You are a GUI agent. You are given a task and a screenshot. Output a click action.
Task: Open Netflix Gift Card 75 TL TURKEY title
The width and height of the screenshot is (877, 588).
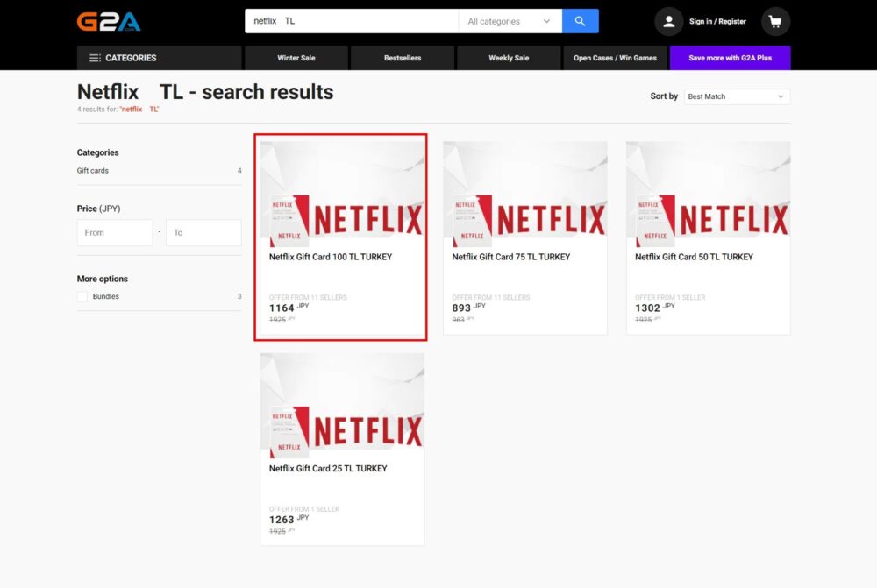511,257
